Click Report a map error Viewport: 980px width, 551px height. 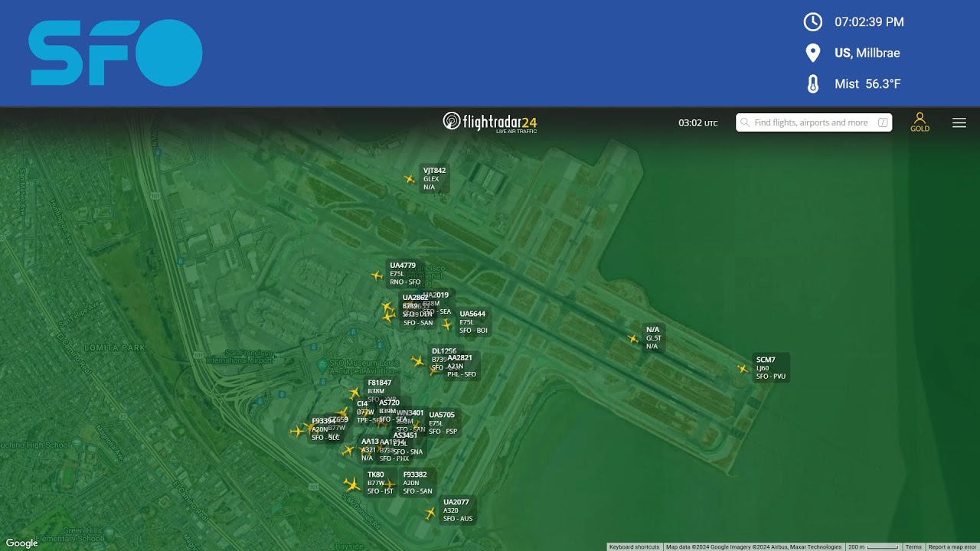952,547
